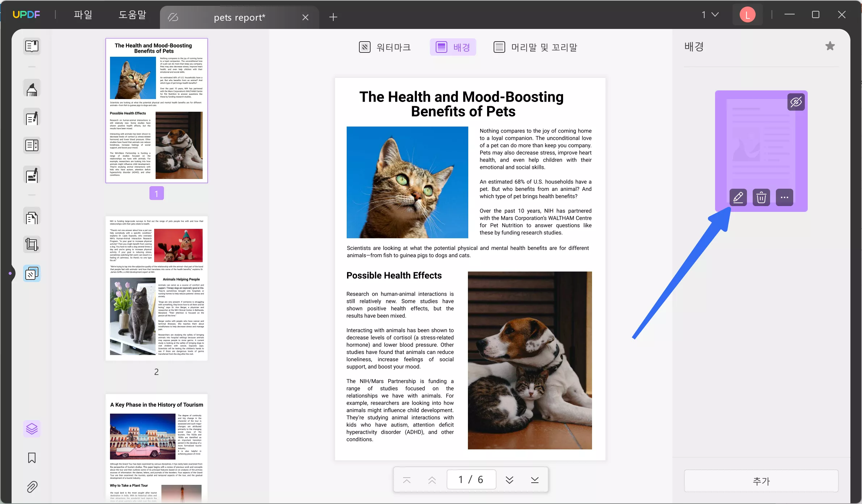Click the page 1 number badge
Screen dimensions: 862x504
pos(157,193)
